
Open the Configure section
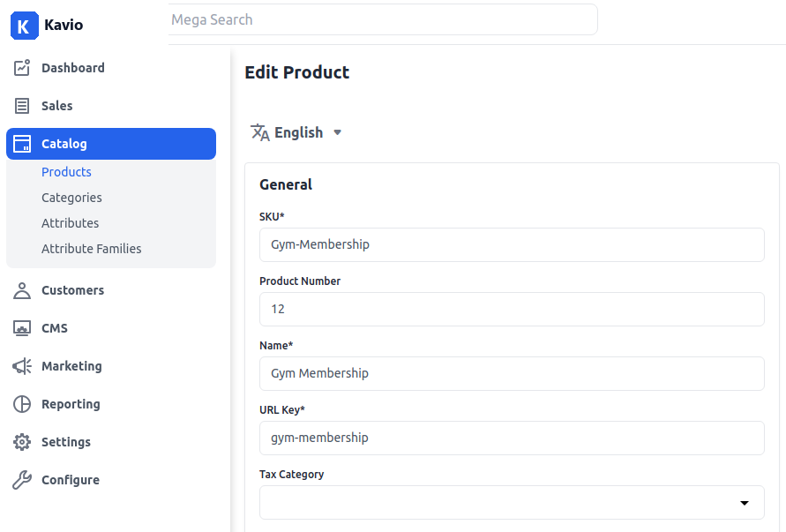click(x=71, y=480)
